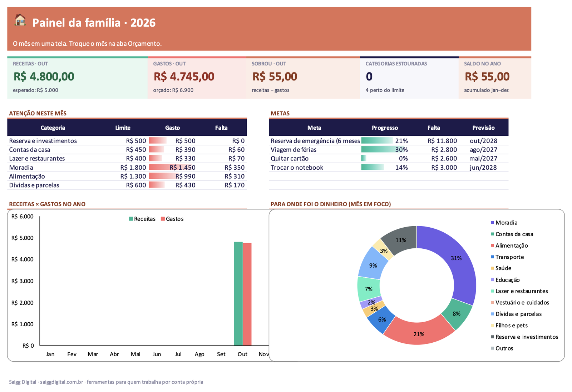Select the R$ 4.800,00 receitas value
Image resolution: width=572 pixels, height=392 pixels.
click(44, 76)
